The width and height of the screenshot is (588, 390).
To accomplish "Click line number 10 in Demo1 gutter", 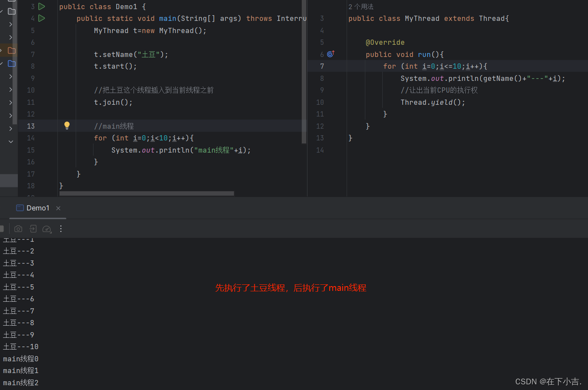I will tap(31, 90).
